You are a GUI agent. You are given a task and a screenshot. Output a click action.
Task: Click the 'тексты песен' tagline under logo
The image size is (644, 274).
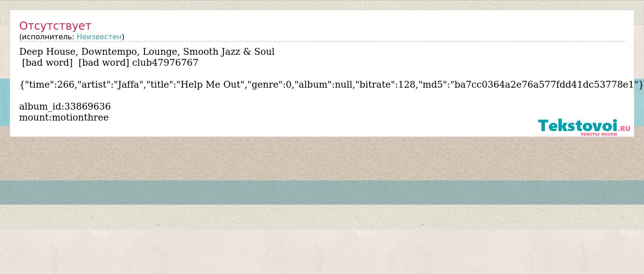(599, 134)
